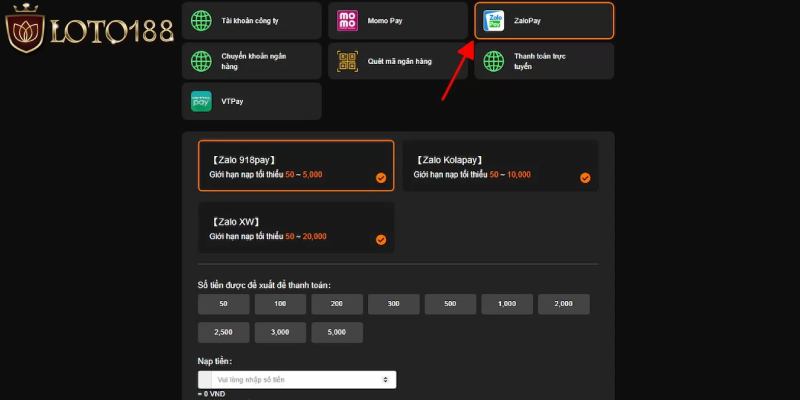Choose the 1,000 suggested amount button
Viewport: 800px width, 400px height.
click(507, 304)
